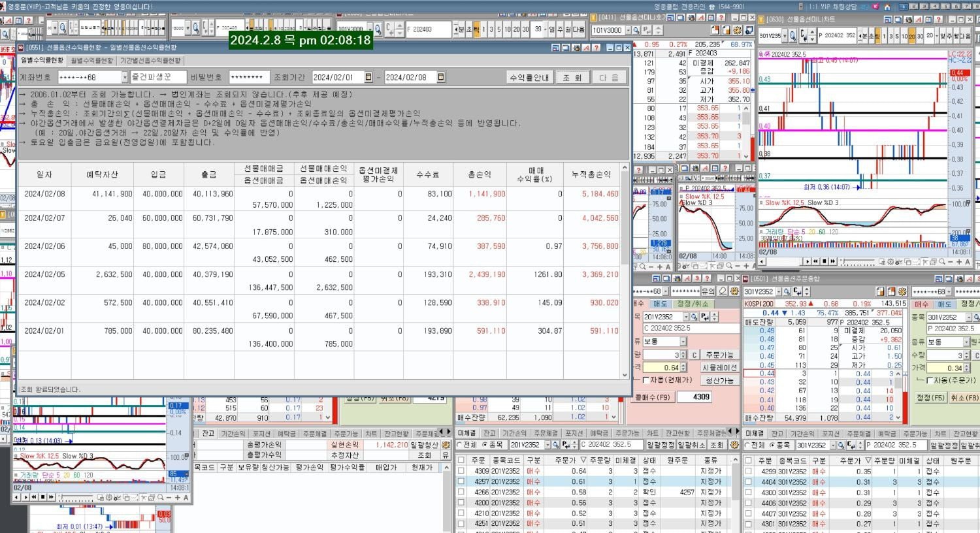Click the 수익률안내 button
This screenshot has width=980, height=533.
click(530, 77)
